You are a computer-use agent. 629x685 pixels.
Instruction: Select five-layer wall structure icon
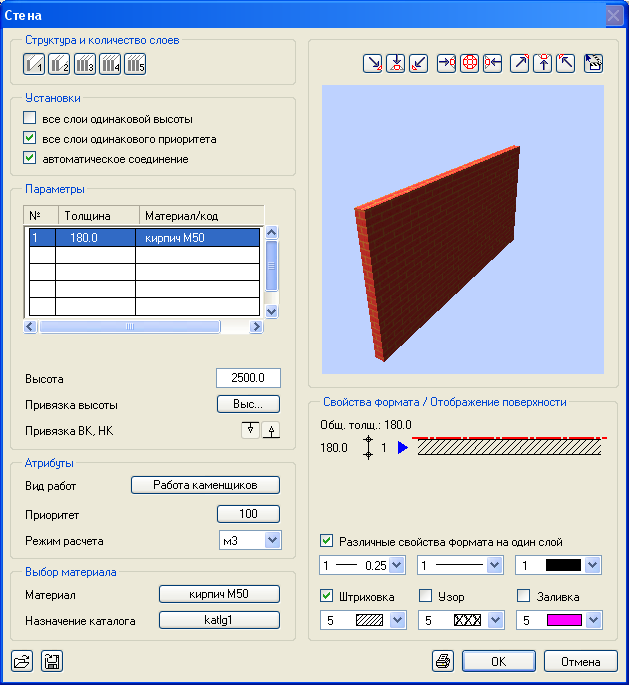coord(135,64)
